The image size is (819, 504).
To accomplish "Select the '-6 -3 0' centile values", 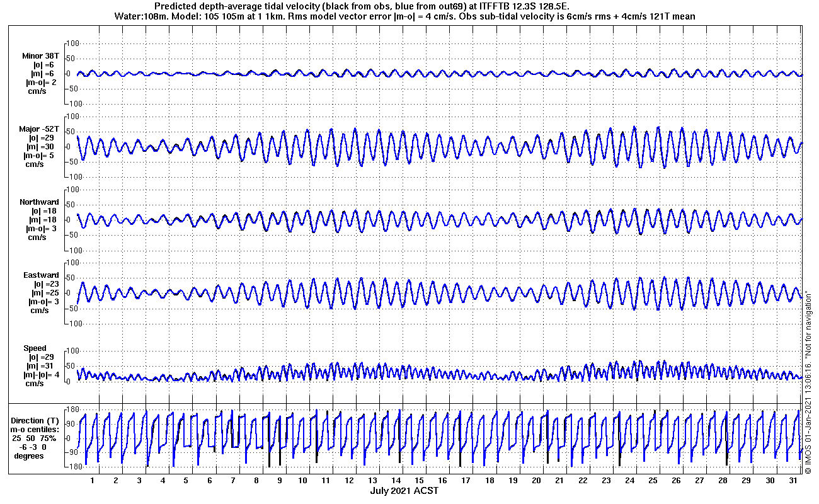I will coord(33,447).
